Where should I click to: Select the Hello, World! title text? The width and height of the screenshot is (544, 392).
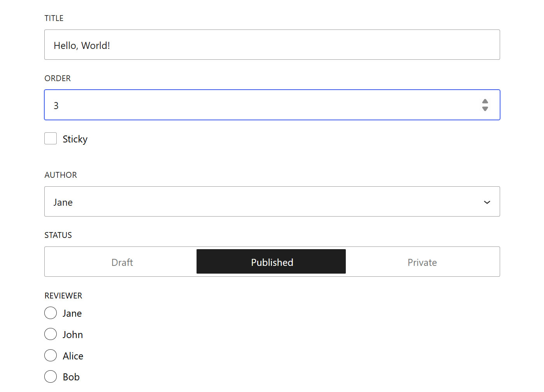(x=82, y=45)
